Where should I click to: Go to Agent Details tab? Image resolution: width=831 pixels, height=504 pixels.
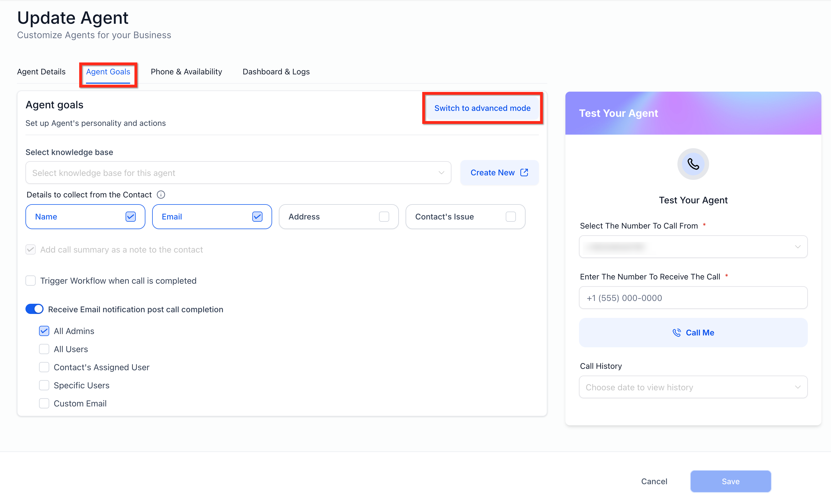coord(41,72)
